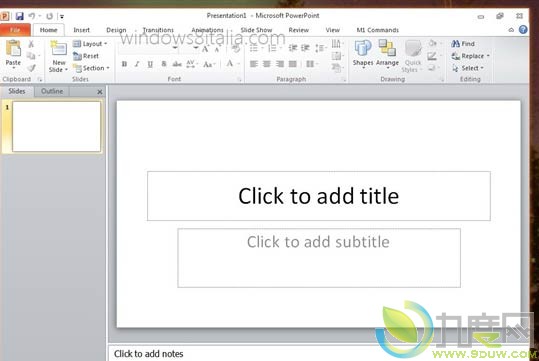Click the Decrease List Level icon
Screen dimensions: 539x361
click(293, 48)
